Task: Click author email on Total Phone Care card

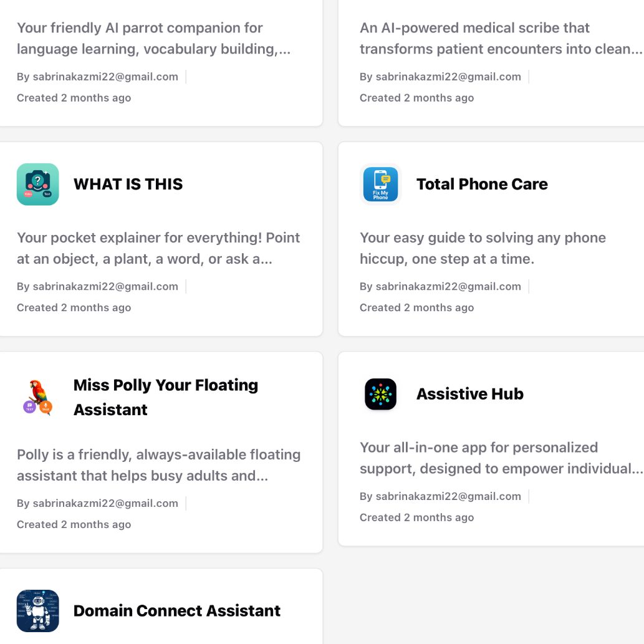Action: [x=440, y=287]
